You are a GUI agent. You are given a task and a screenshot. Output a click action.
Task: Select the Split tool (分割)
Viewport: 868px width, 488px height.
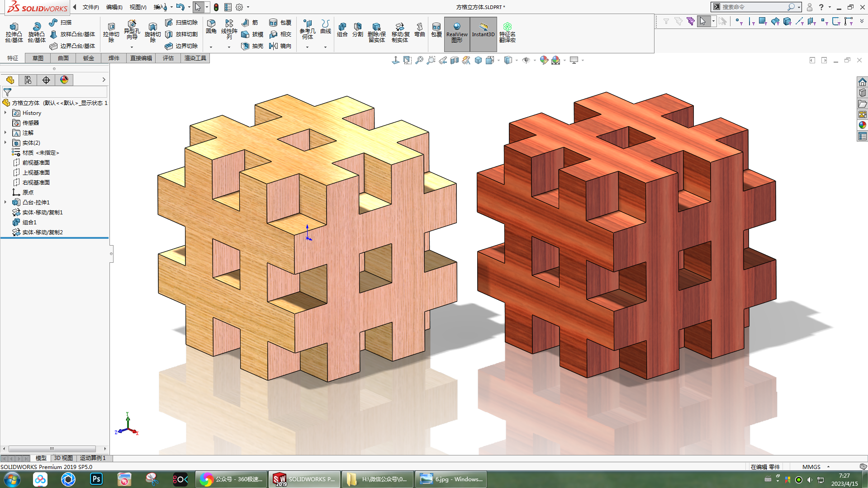pyautogui.click(x=358, y=29)
